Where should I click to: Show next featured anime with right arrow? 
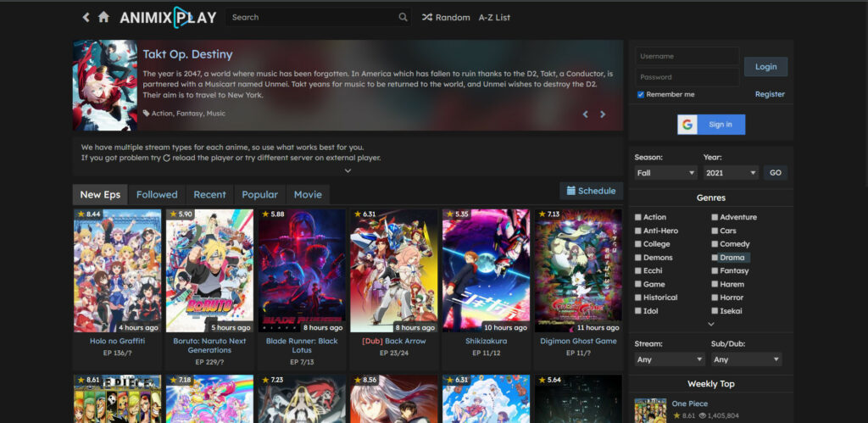pos(603,114)
